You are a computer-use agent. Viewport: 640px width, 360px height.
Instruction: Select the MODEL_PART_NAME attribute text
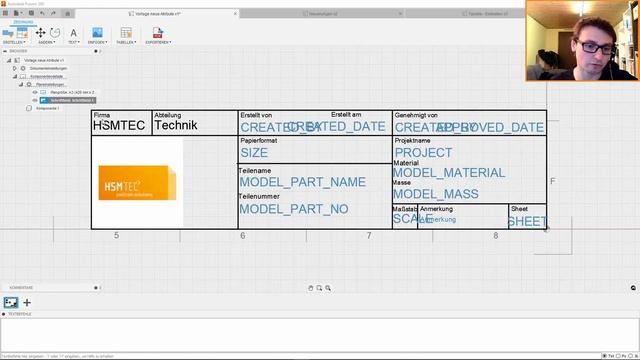pos(302,182)
